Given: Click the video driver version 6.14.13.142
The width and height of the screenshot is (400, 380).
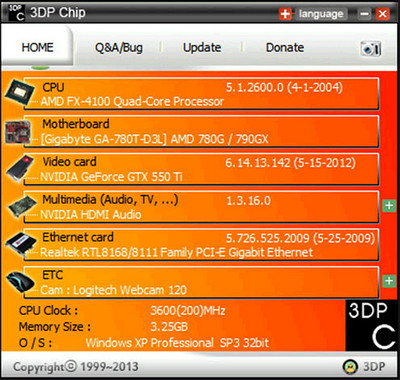Looking at the screenshot, I should click(x=290, y=163).
